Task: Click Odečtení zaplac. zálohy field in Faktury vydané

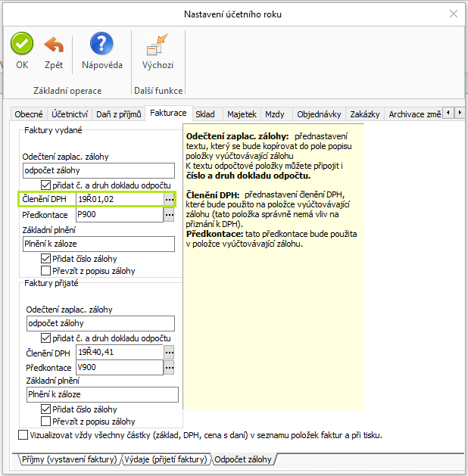Action: [98, 170]
